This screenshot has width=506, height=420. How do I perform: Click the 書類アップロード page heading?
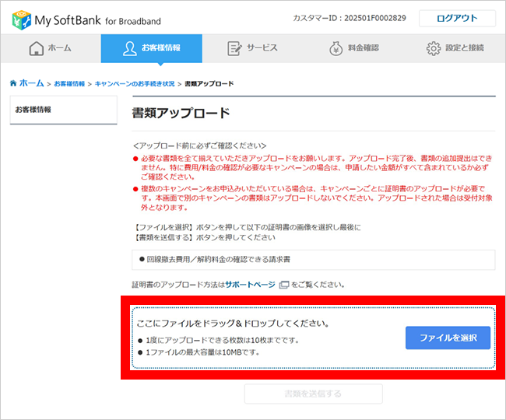click(181, 114)
